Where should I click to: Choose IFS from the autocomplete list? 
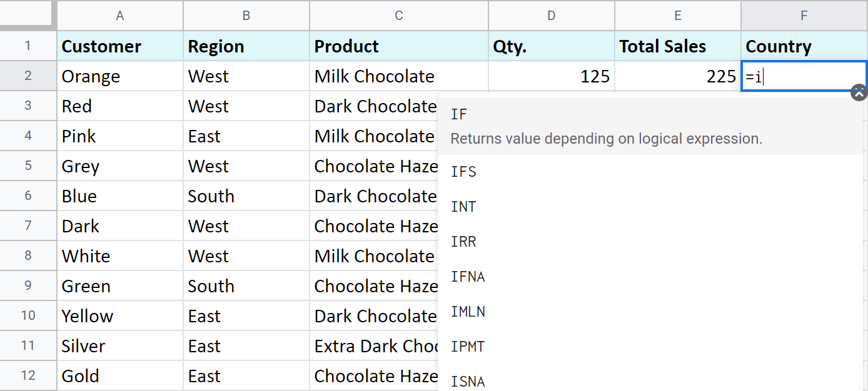pyautogui.click(x=463, y=172)
